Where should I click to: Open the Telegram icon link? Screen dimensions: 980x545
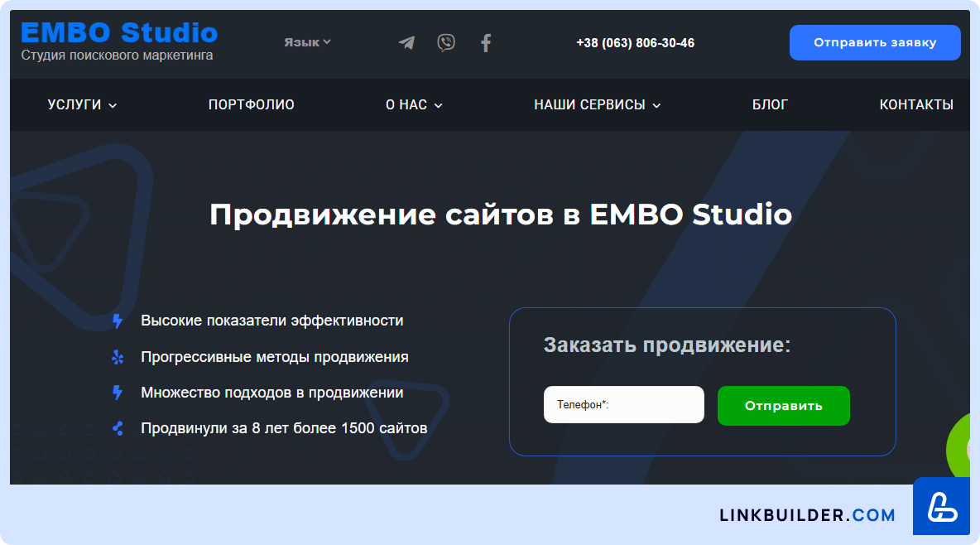(x=406, y=42)
